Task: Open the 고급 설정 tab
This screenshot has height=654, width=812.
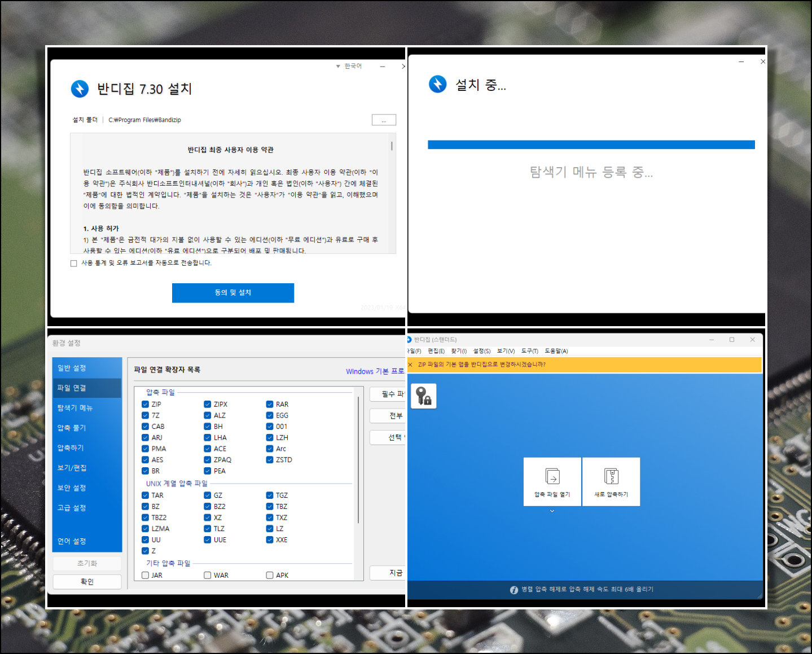Action: [87, 508]
